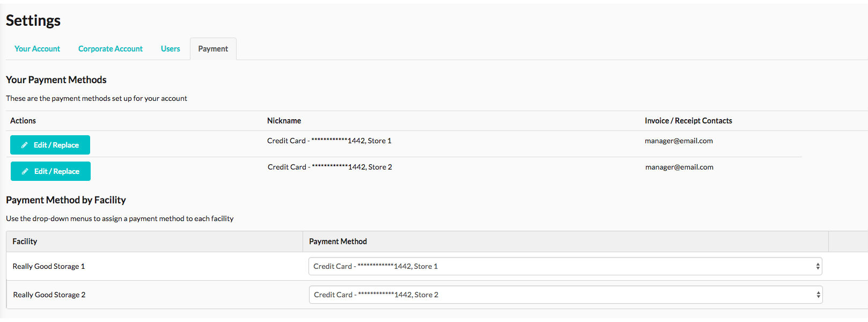The height and width of the screenshot is (322, 868).
Task: Click pencil icon in Store 2 edit button
Action: tap(25, 171)
